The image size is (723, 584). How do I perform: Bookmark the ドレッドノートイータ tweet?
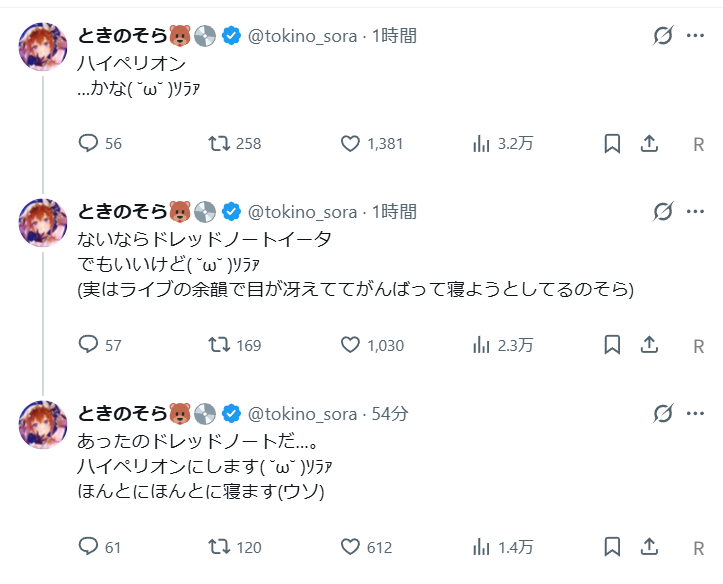tap(612, 345)
